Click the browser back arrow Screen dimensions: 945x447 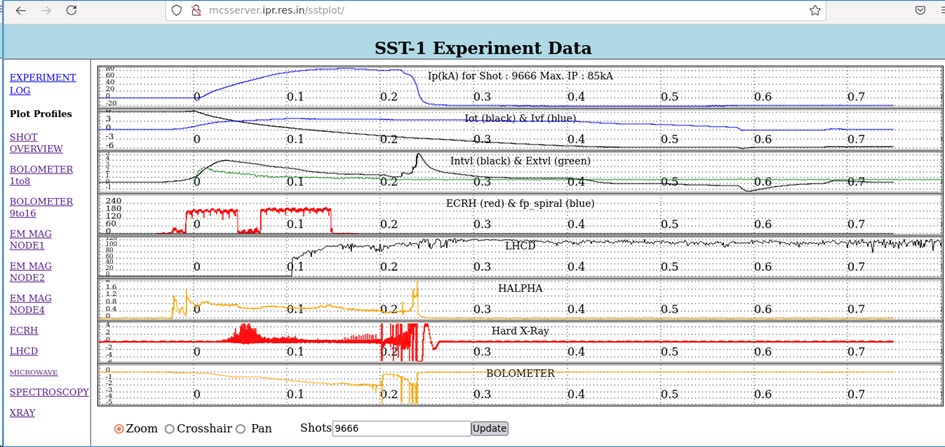(x=21, y=10)
